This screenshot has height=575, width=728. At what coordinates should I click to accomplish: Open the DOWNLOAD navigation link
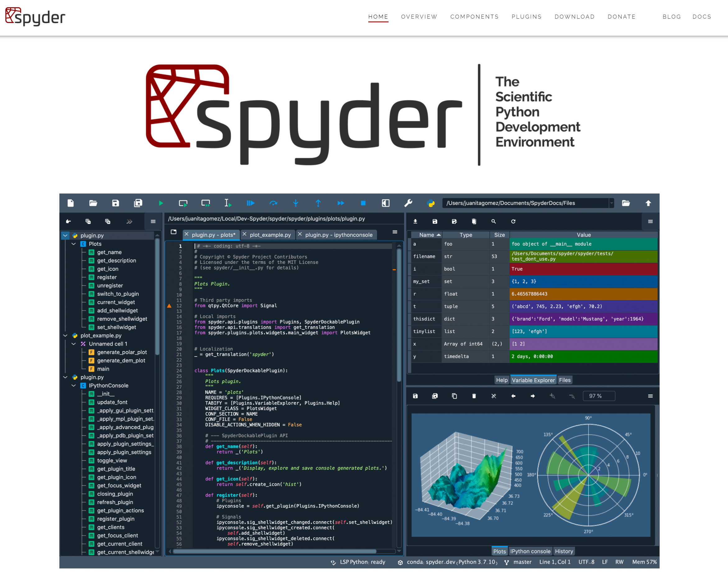[x=574, y=17]
